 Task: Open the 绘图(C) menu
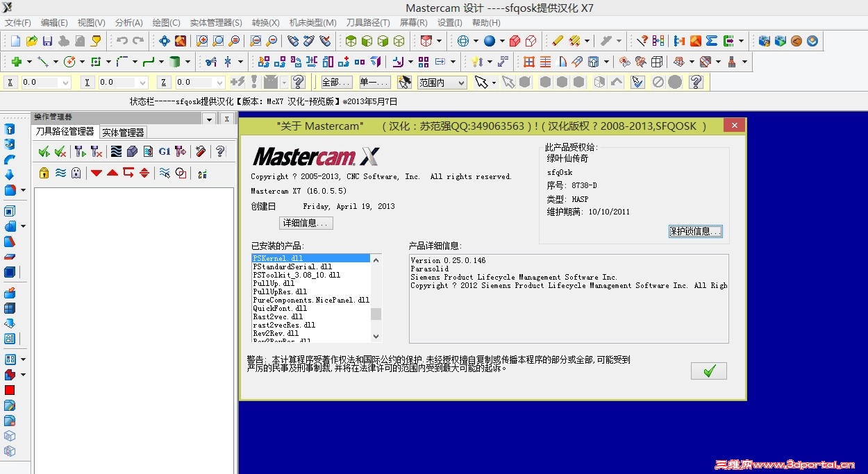click(x=166, y=23)
